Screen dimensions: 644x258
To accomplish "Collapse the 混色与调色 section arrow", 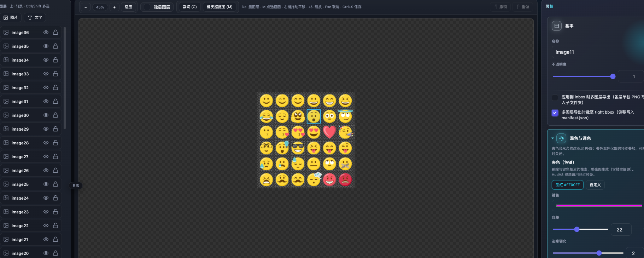I will coord(552,138).
